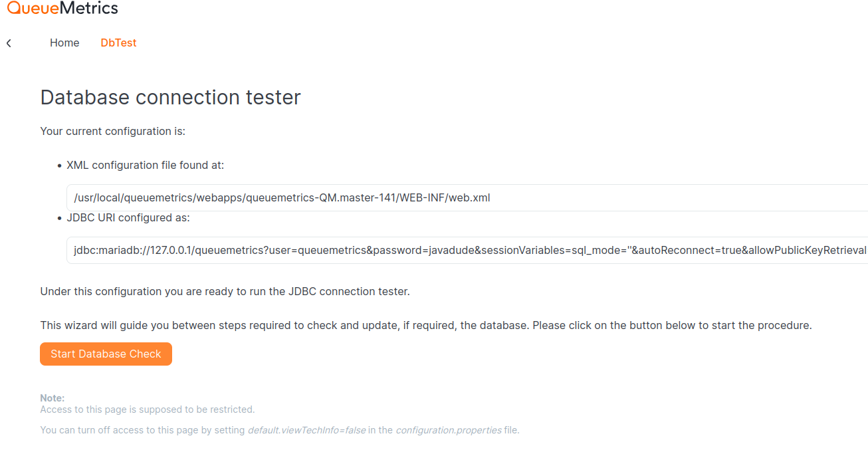The height and width of the screenshot is (466, 868).
Task: Click the 'This wizard will guide you' paragraph
Action: [425, 326]
